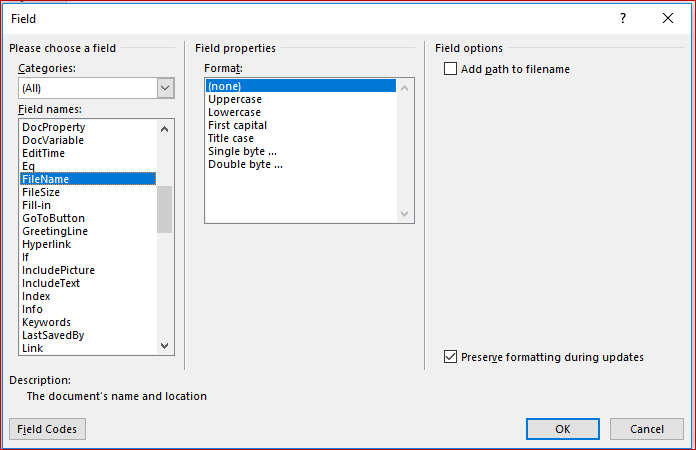Image resolution: width=696 pixels, height=450 pixels.
Task: Click the Field Codes button
Action: click(47, 429)
